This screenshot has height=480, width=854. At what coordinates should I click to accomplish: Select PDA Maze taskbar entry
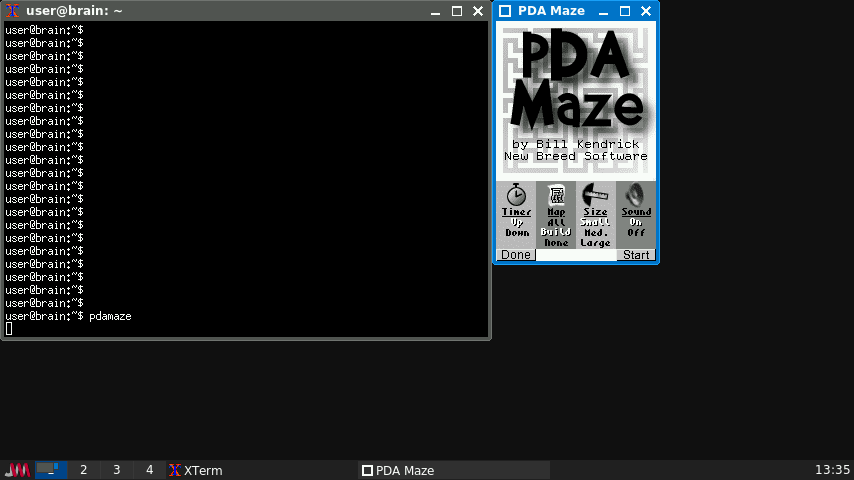coord(398,470)
